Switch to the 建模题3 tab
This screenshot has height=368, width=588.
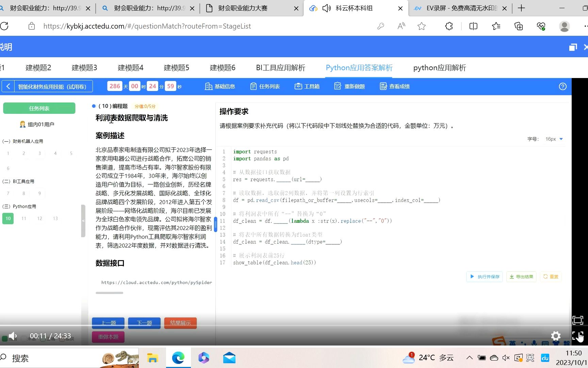click(x=84, y=68)
